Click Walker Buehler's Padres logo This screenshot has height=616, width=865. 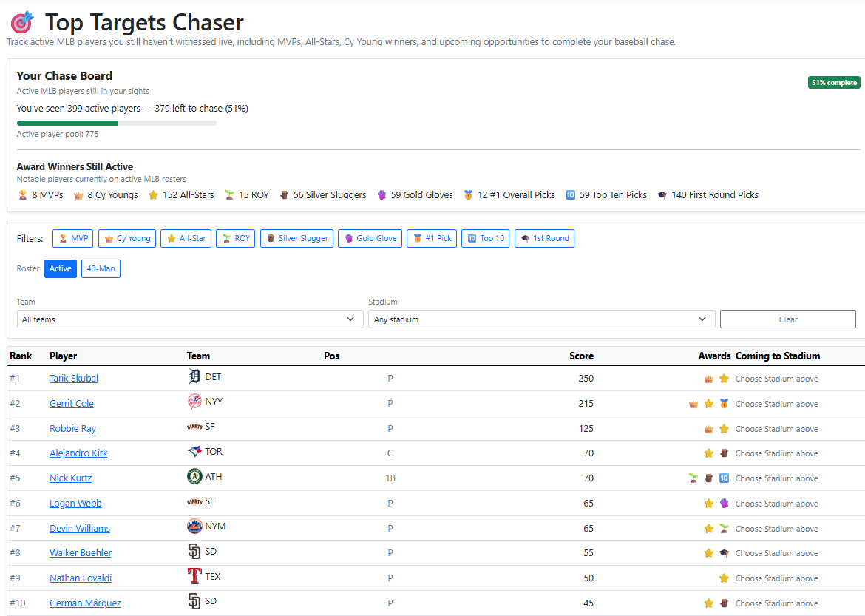coord(194,552)
